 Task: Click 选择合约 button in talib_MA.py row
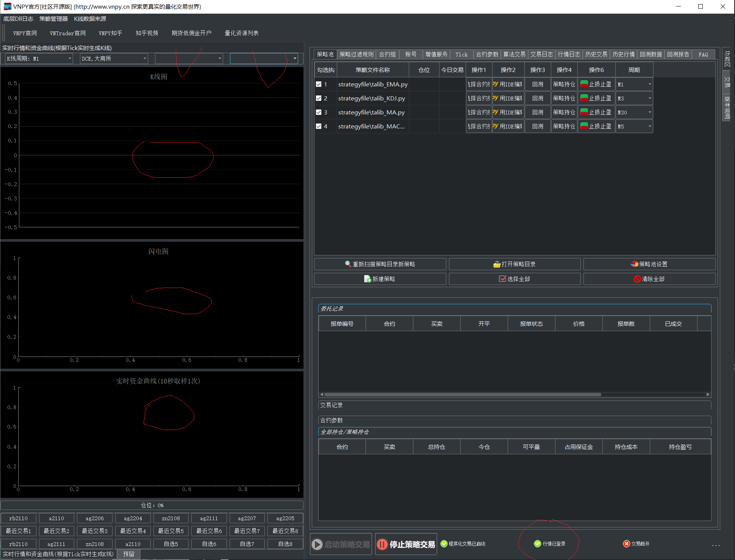[x=479, y=112]
